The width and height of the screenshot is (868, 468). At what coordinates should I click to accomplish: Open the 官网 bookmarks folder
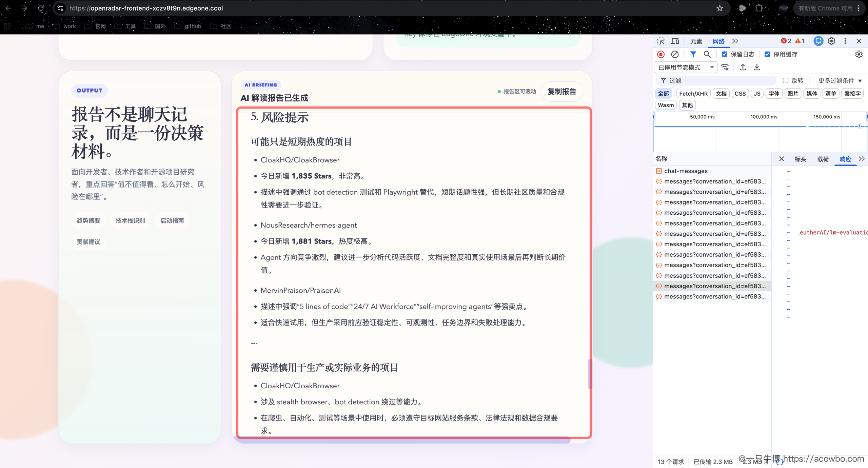pyautogui.click(x=95, y=26)
